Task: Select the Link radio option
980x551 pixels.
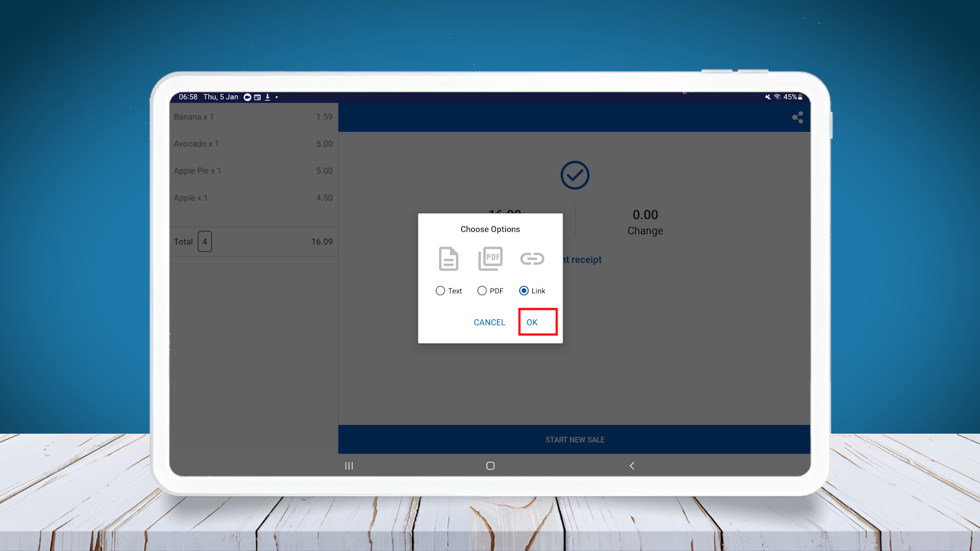Action: 524,291
